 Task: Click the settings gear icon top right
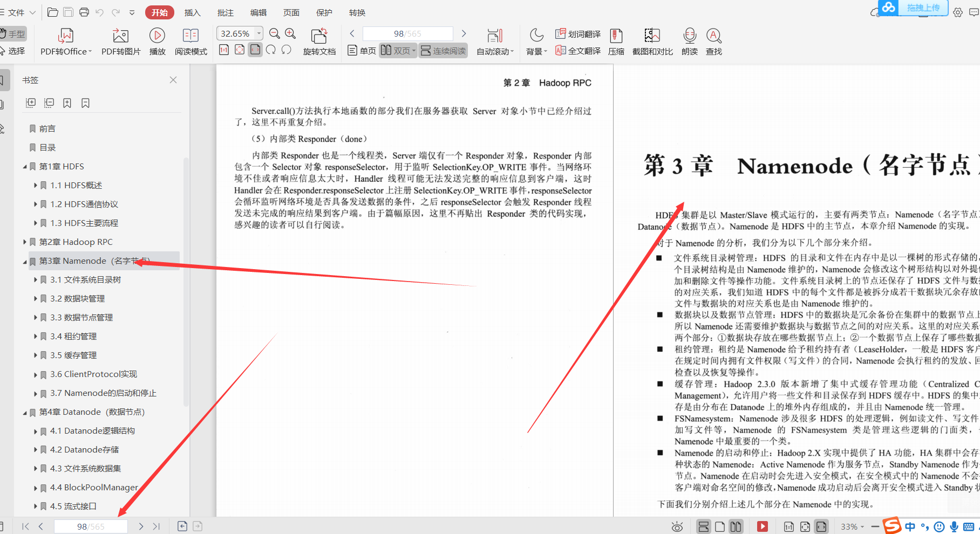(x=958, y=12)
